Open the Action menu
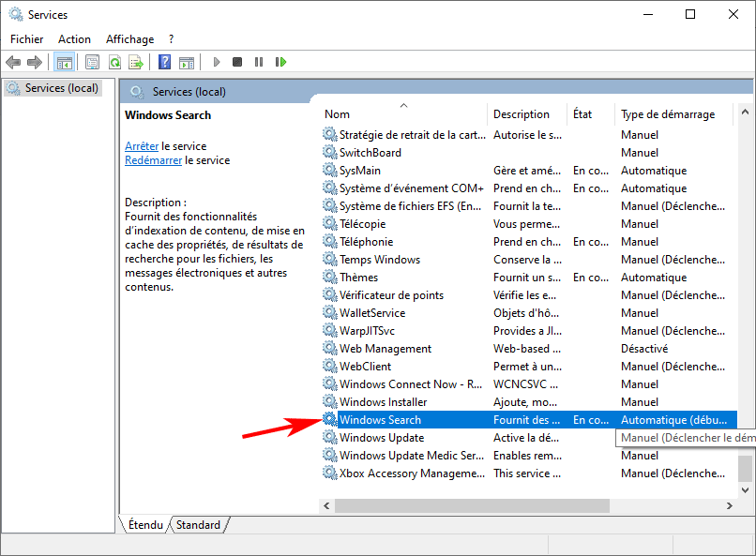 click(74, 39)
